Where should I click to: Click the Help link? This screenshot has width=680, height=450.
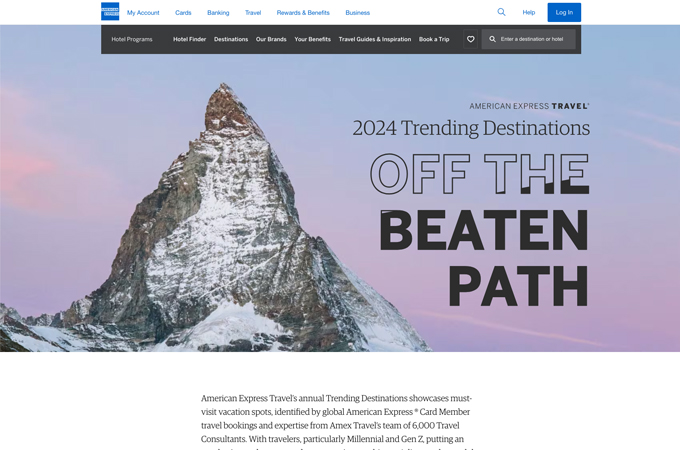(x=529, y=12)
